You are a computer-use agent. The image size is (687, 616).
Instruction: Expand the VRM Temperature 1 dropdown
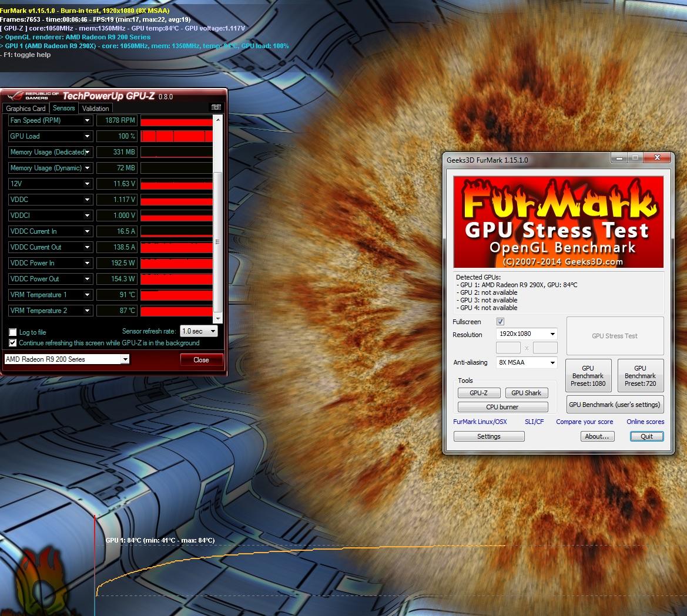tap(87, 295)
